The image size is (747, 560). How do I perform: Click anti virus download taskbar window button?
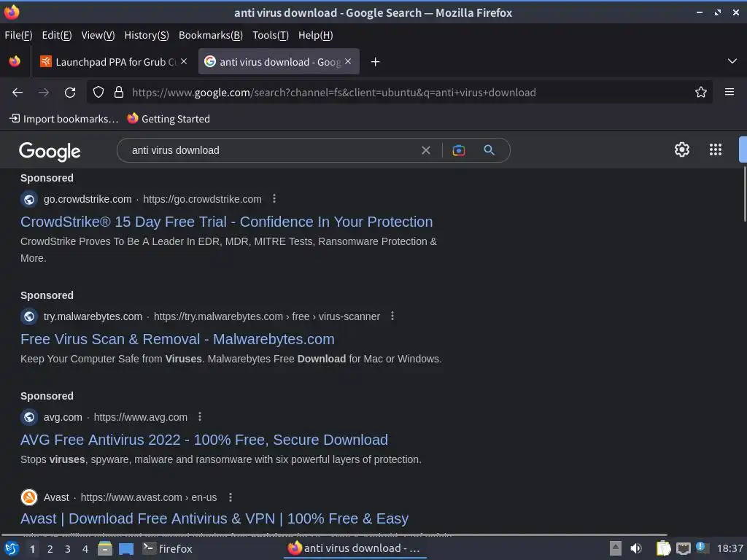pos(355,548)
